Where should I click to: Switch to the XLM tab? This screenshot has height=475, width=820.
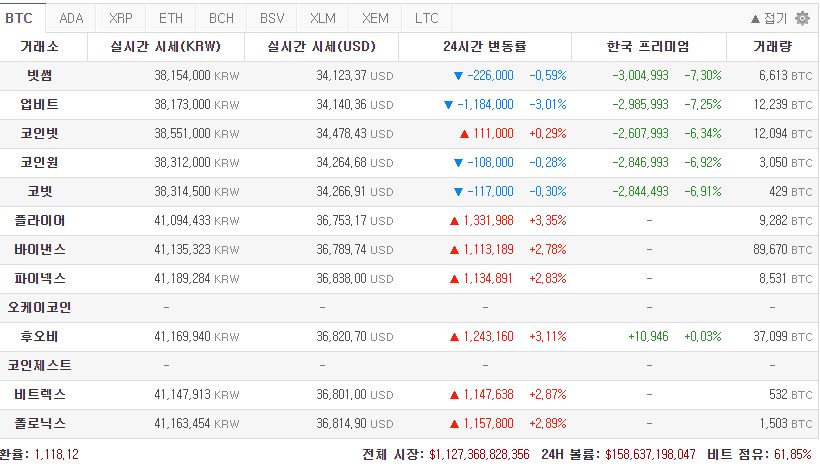[x=323, y=18]
